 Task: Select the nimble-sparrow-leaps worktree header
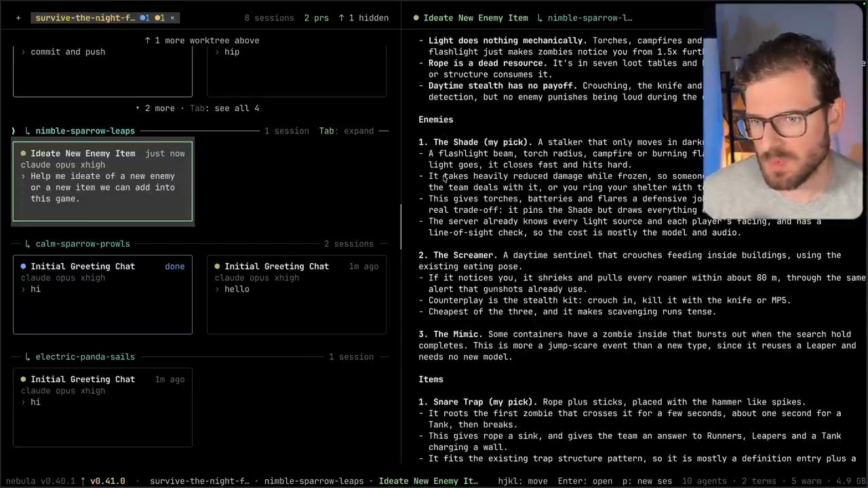pyautogui.click(x=85, y=131)
